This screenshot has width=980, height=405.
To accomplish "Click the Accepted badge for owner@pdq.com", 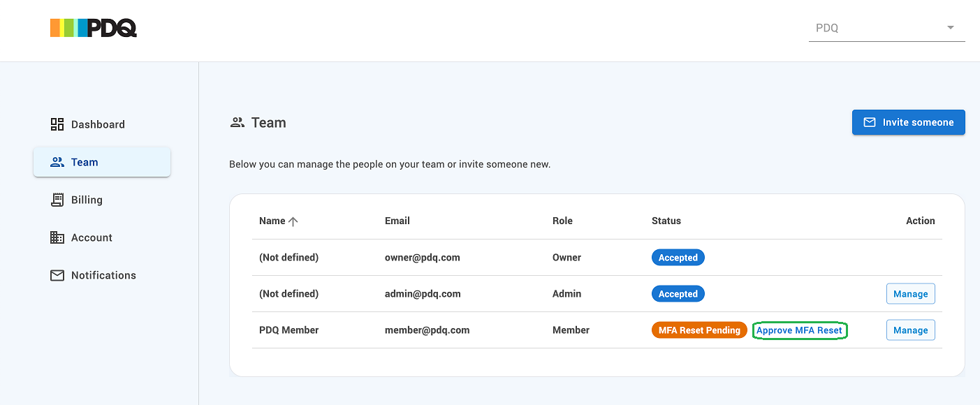I will coord(678,258).
